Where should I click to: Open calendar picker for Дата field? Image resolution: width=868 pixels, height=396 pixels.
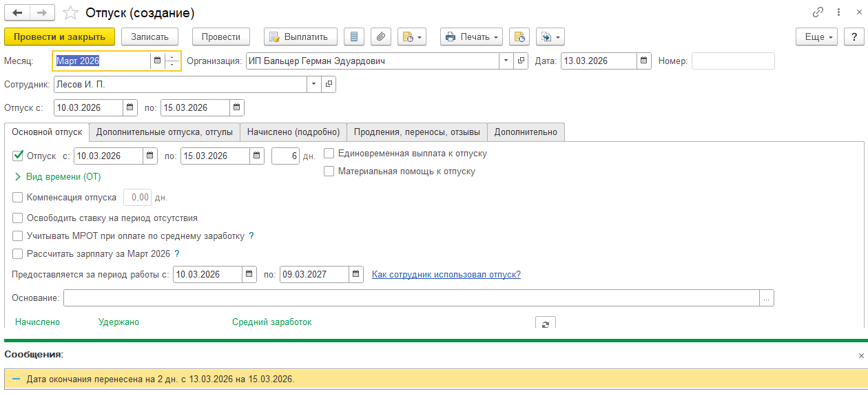click(x=644, y=61)
